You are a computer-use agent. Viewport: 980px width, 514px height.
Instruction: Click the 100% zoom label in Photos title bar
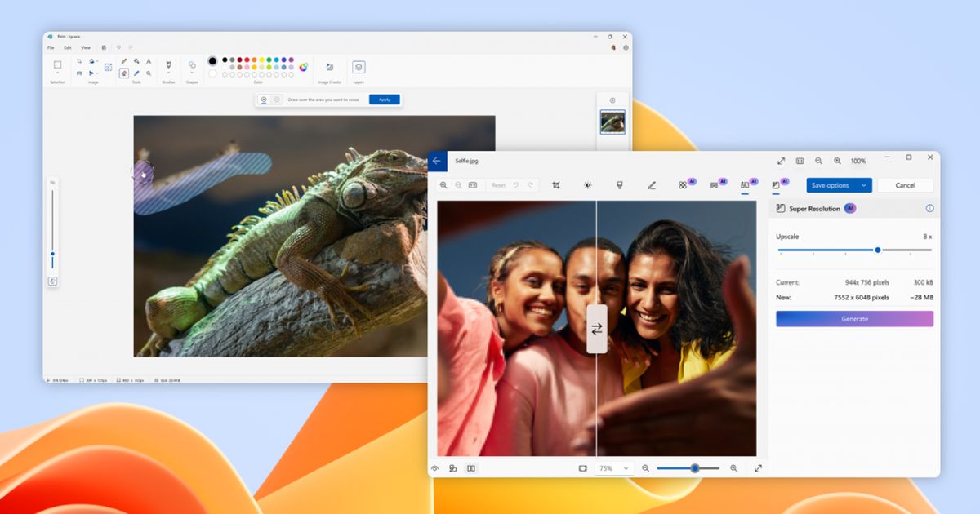click(x=858, y=161)
